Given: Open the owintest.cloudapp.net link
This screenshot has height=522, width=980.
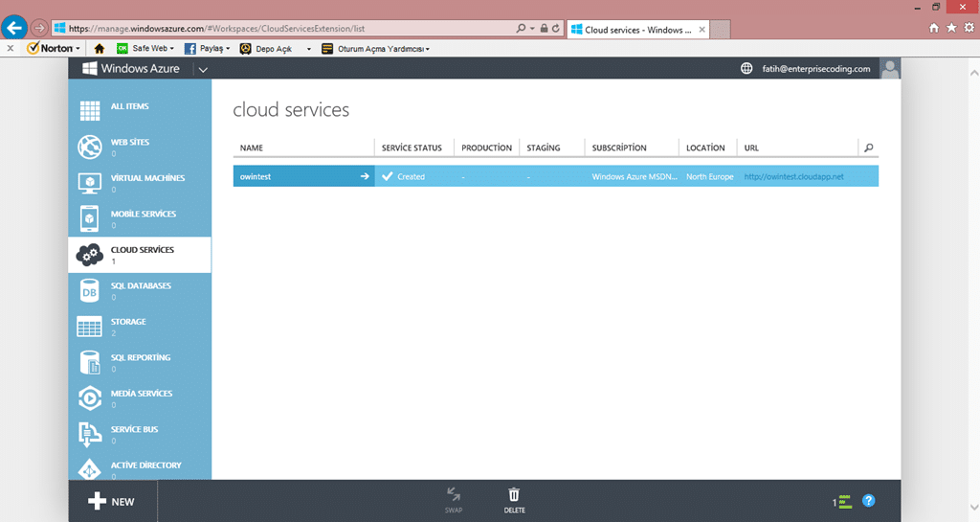Looking at the screenshot, I should pyautogui.click(x=793, y=177).
